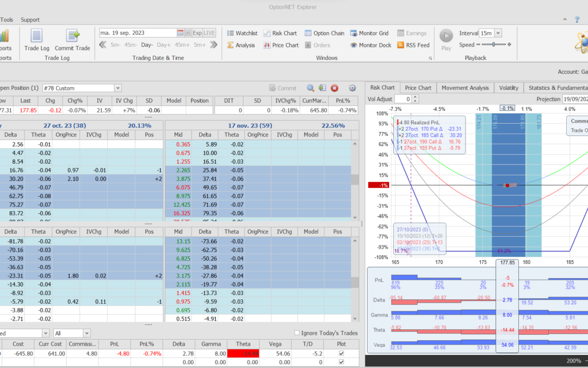Open the RSS Feed window

click(413, 45)
